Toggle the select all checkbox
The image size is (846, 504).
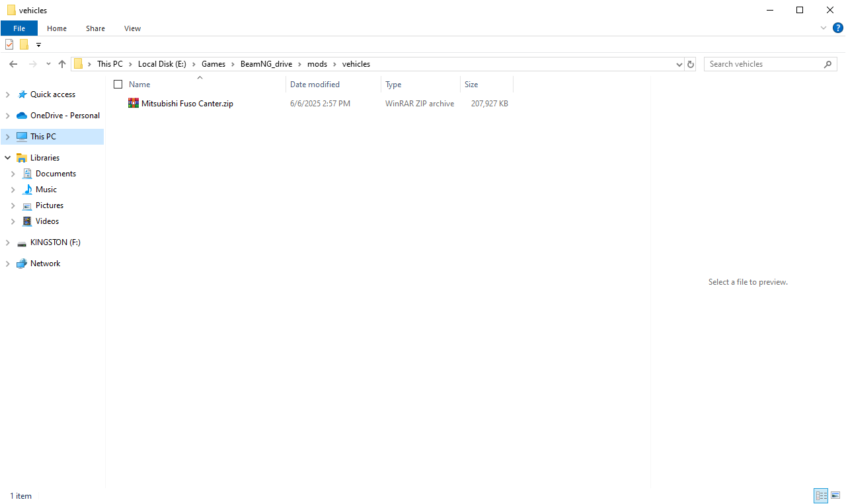(118, 85)
